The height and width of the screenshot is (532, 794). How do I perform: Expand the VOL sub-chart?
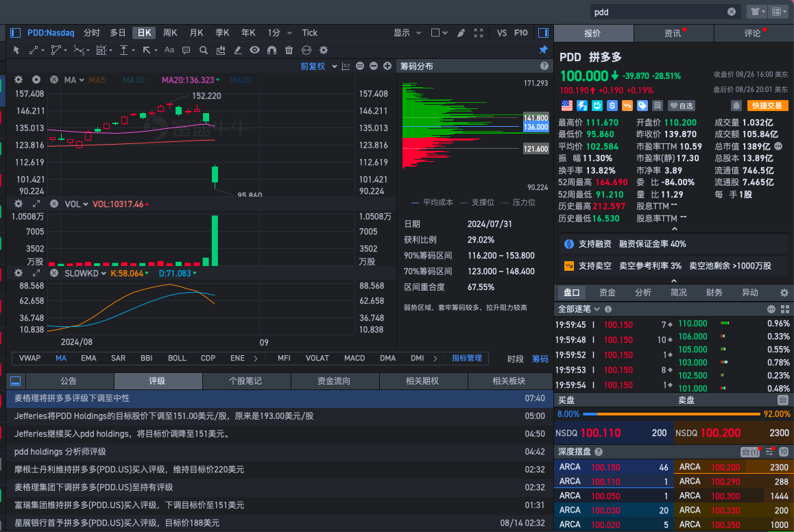[x=36, y=204]
